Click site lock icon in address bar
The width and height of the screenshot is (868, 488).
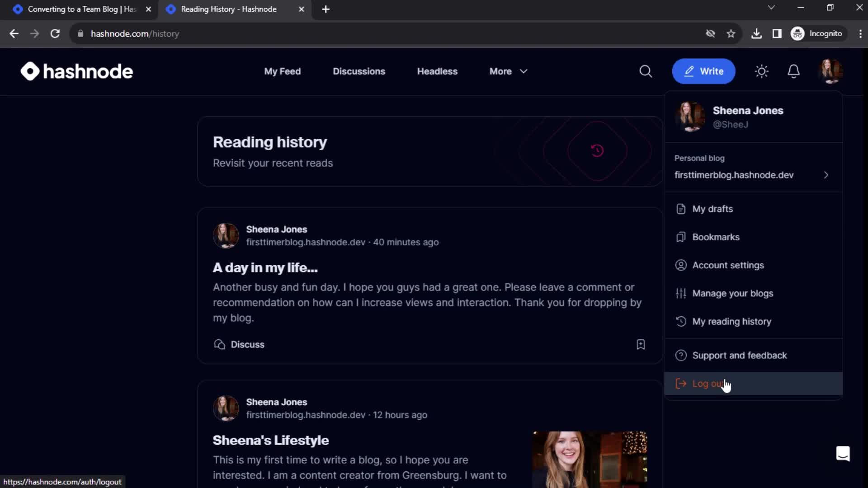pyautogui.click(x=80, y=33)
